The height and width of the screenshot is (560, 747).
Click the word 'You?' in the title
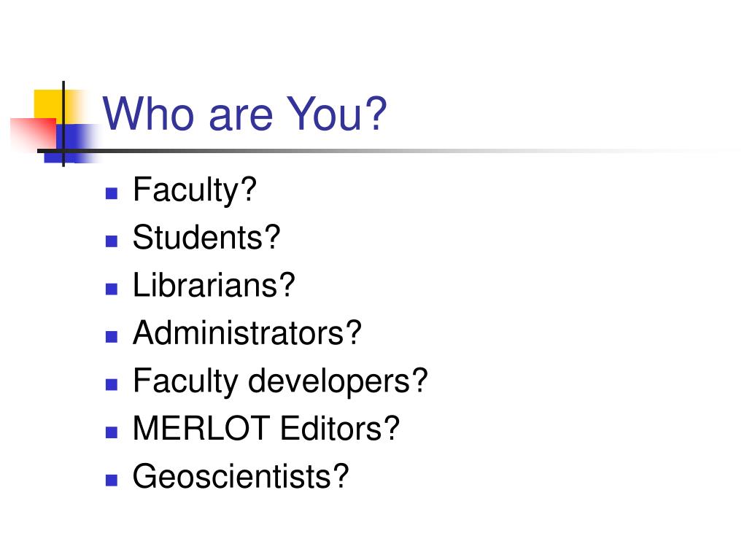tap(336, 114)
